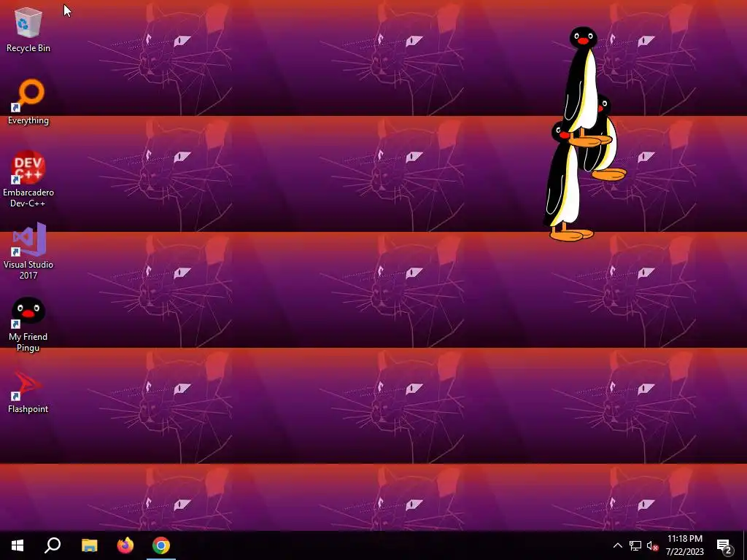Click the "Everything" label text
This screenshot has width=747, height=560.
coord(28,120)
